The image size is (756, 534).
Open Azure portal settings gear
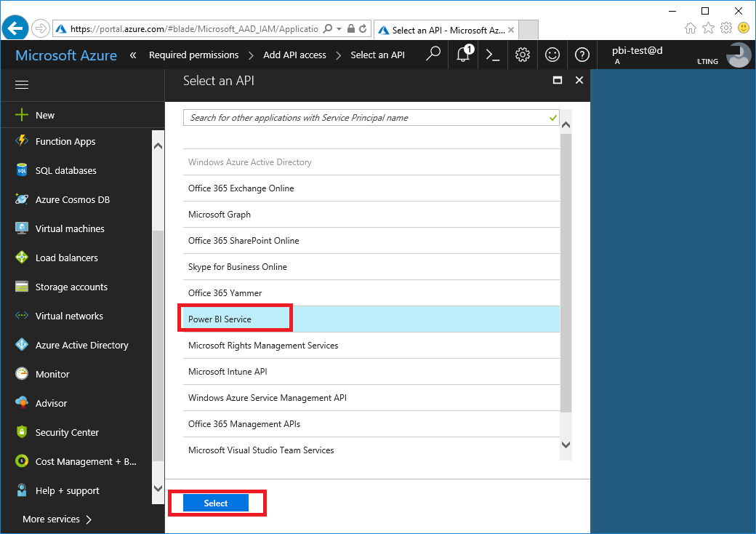point(522,55)
